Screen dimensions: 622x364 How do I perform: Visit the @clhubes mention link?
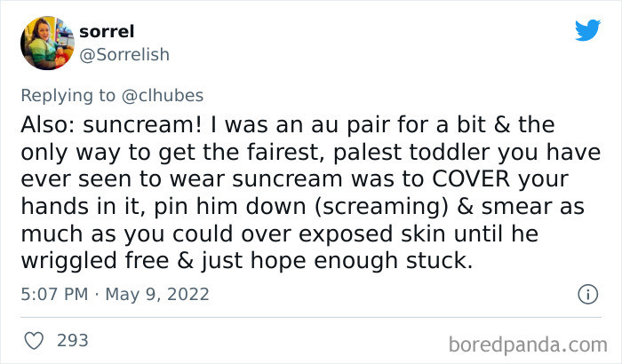click(163, 96)
